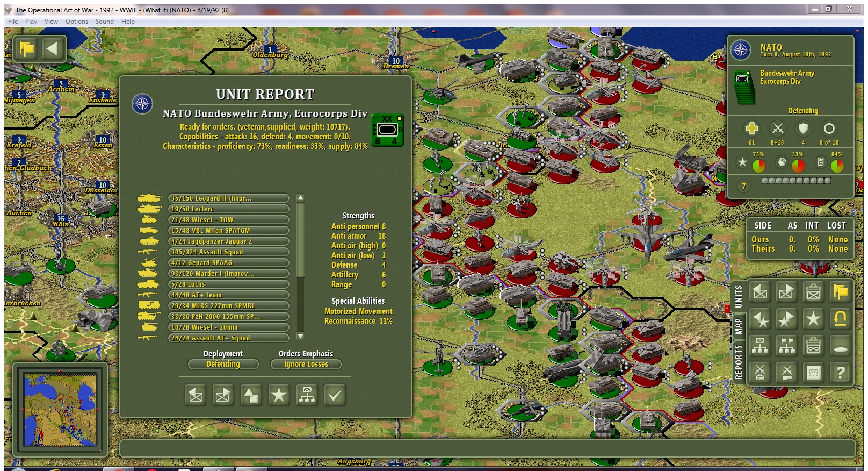Click the 84% supply pie indicator

click(837, 166)
